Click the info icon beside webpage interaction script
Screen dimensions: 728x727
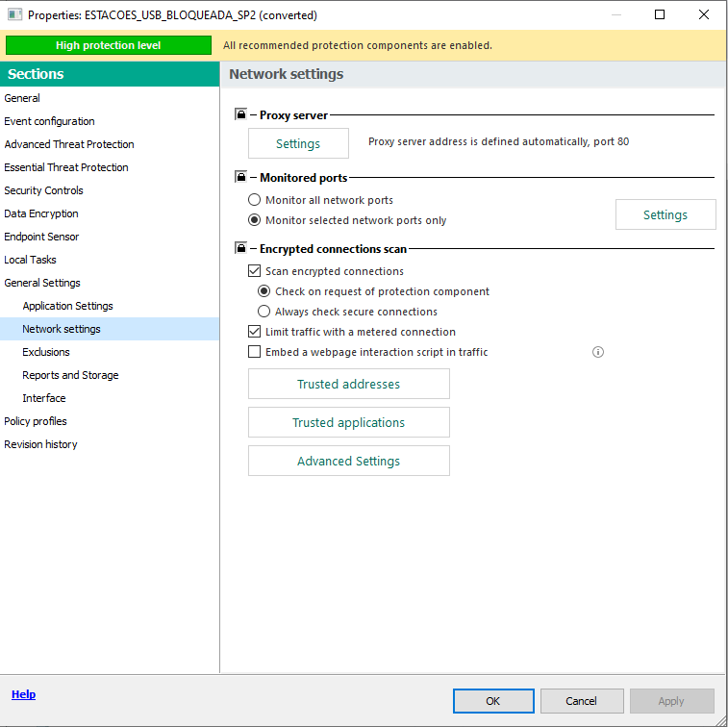pyautogui.click(x=598, y=352)
